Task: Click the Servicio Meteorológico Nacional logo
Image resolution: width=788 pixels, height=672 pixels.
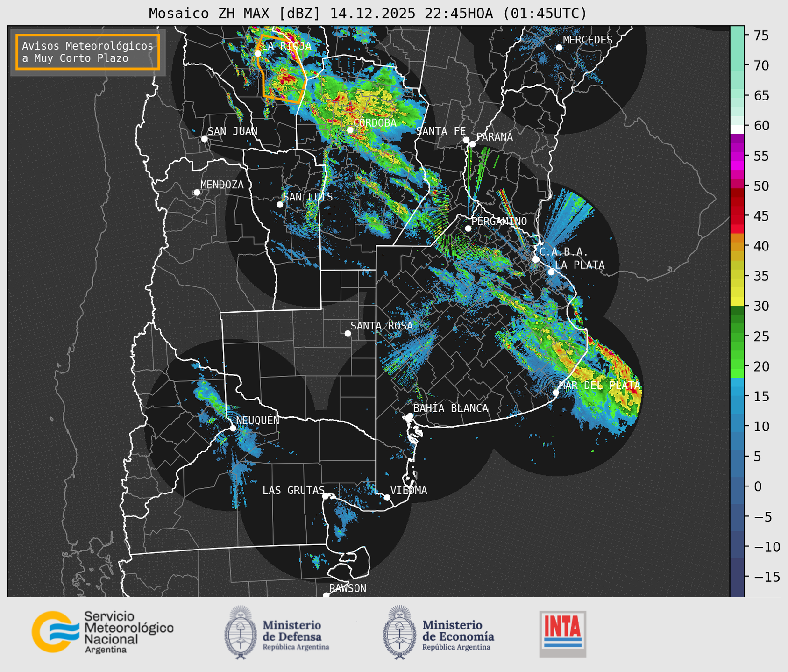Action: click(x=103, y=632)
